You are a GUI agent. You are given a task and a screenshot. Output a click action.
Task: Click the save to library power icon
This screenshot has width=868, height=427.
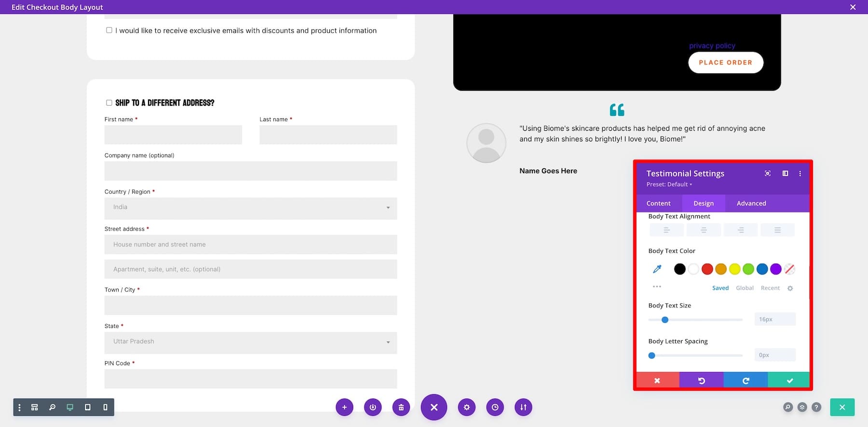(373, 407)
